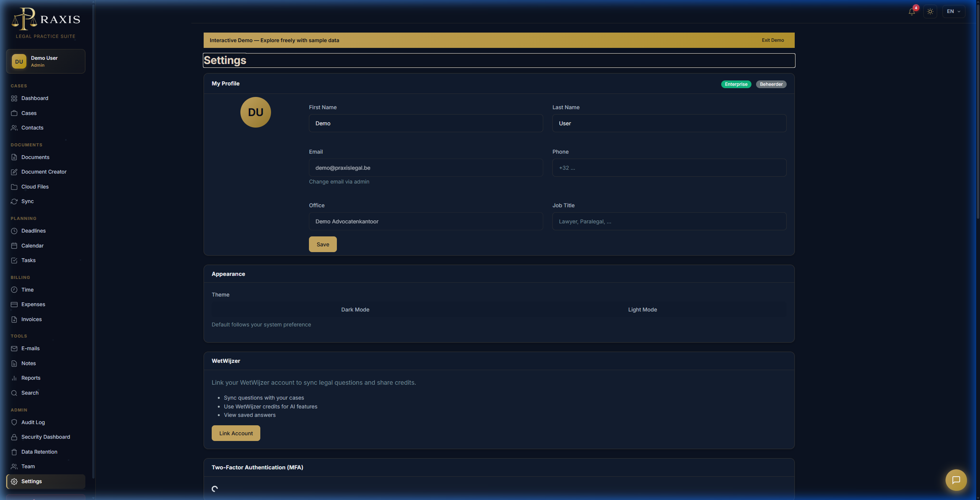Viewport: 980px width, 500px height.
Task: Click the Tasks checkbox icon
Action: pyautogui.click(x=14, y=261)
